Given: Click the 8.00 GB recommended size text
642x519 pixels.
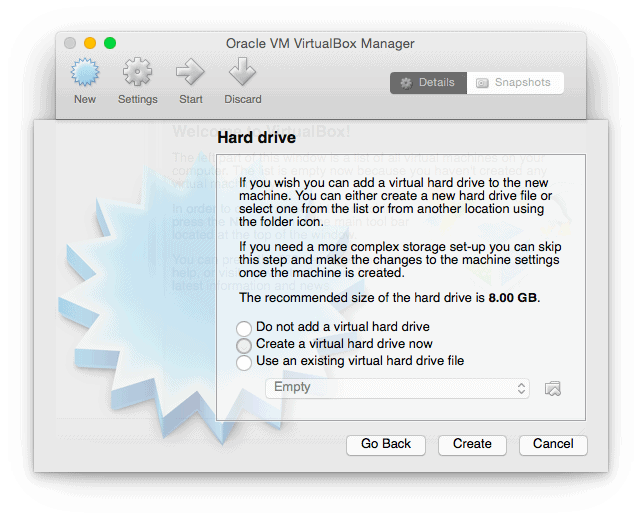Looking at the screenshot, I should tap(513, 298).
